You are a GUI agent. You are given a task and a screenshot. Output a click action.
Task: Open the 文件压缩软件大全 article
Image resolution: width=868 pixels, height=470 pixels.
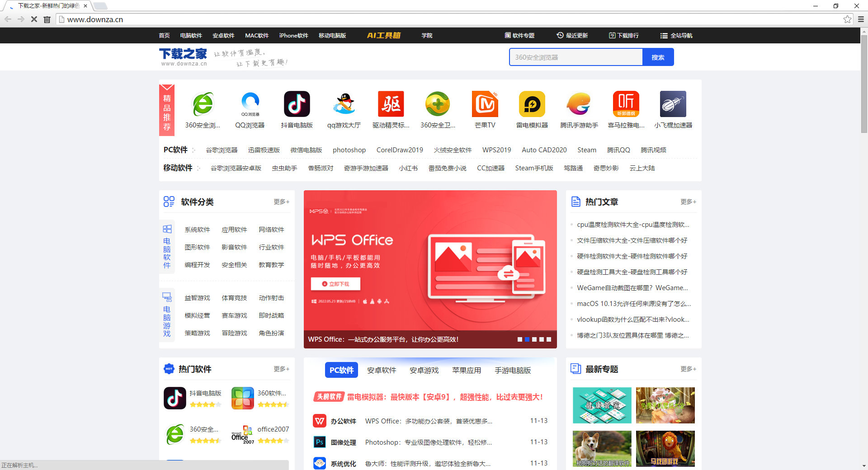tap(632, 240)
